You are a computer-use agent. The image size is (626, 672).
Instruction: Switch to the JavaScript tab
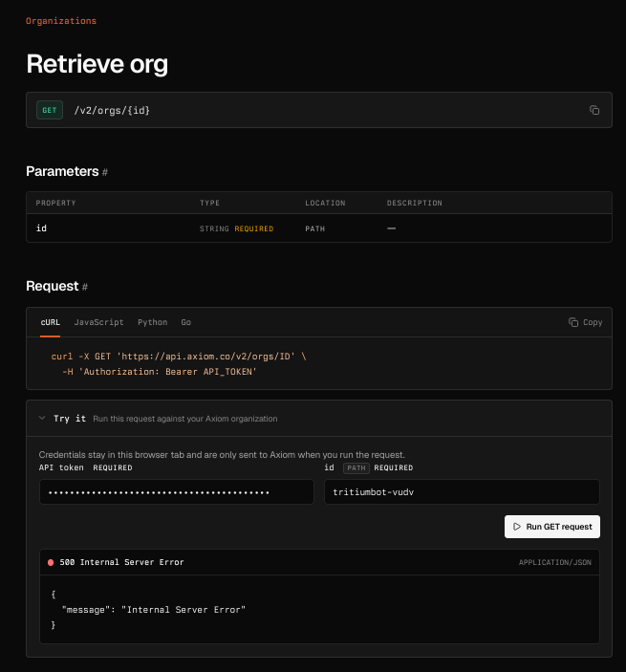click(x=98, y=322)
